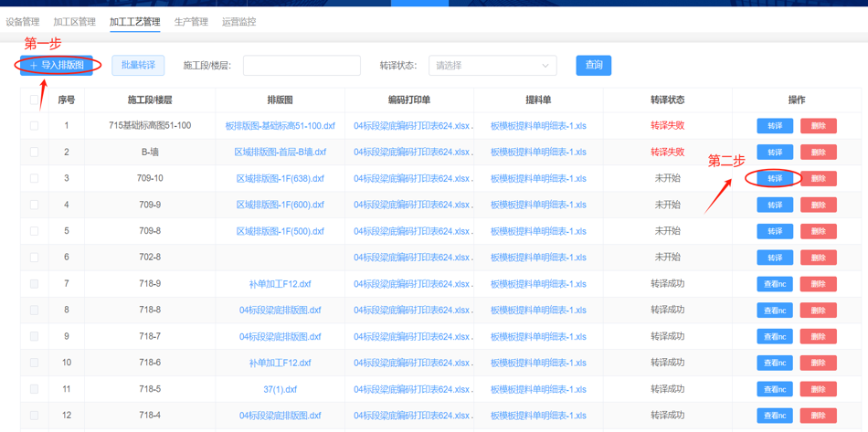Open 区域排版图-1F(638).dxf file link
Image resolution: width=868 pixels, height=432 pixels.
[x=281, y=179]
